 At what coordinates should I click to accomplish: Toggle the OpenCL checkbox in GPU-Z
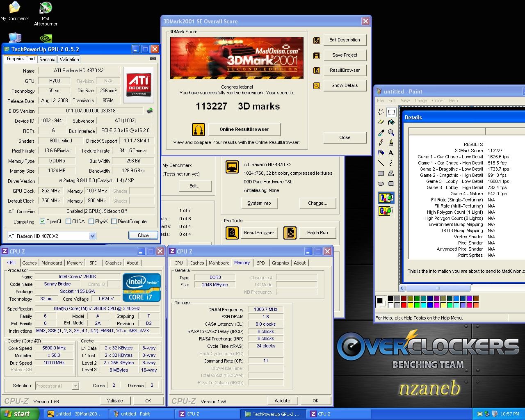(42, 221)
